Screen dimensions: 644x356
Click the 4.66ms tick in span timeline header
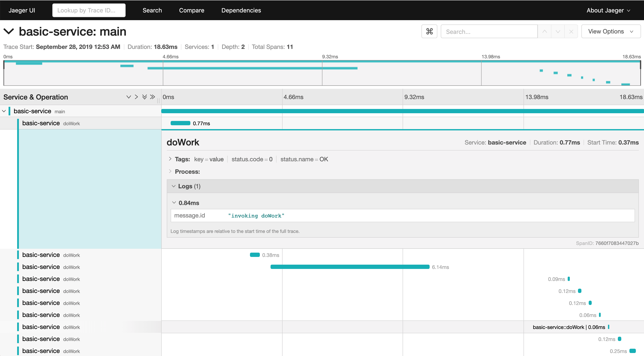pyautogui.click(x=293, y=97)
